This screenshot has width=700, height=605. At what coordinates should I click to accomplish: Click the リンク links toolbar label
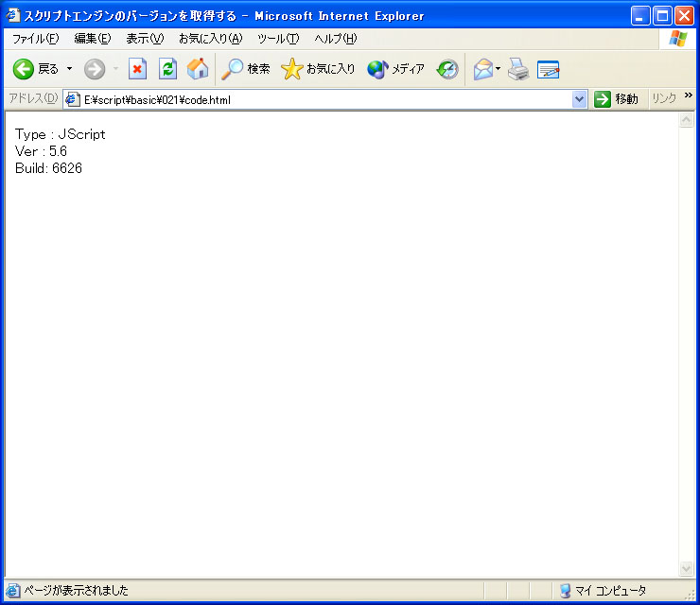664,98
